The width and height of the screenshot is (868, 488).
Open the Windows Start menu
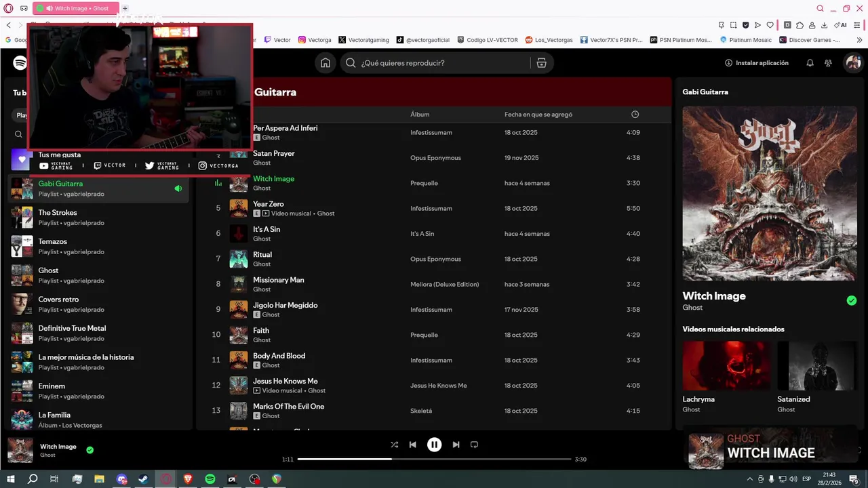[11, 479]
